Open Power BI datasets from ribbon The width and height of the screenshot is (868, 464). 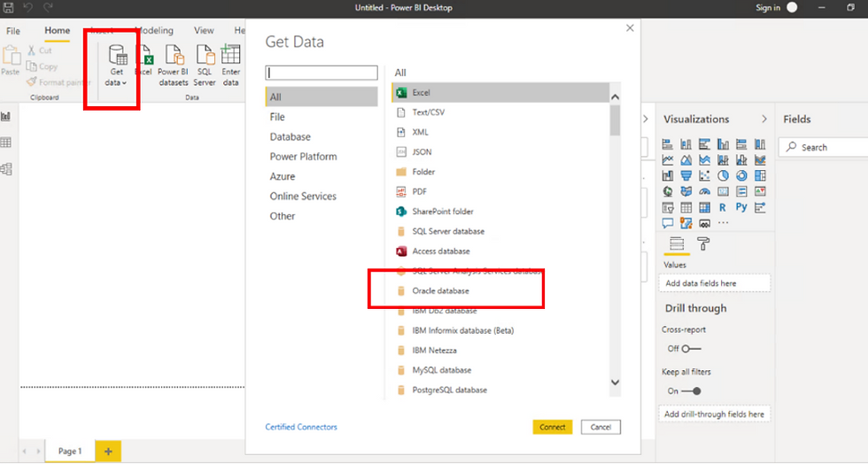(x=174, y=66)
